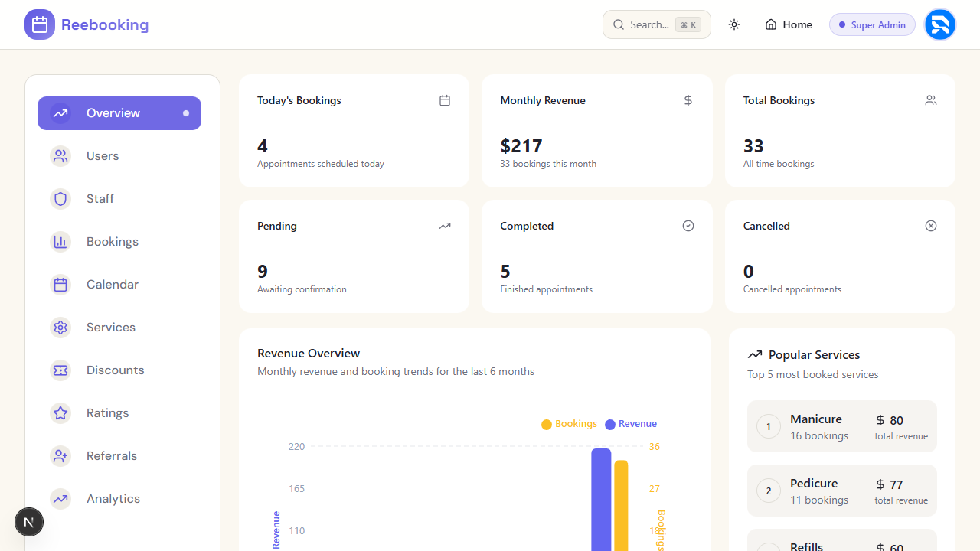Click the Reebooking calendar logo icon
Image resolution: width=980 pixels, height=551 pixels.
tap(40, 24)
